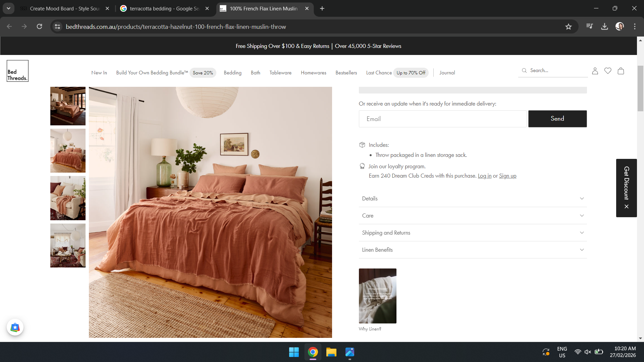The height and width of the screenshot is (362, 644).
Task: Reload the current page
Action: [x=40, y=27]
